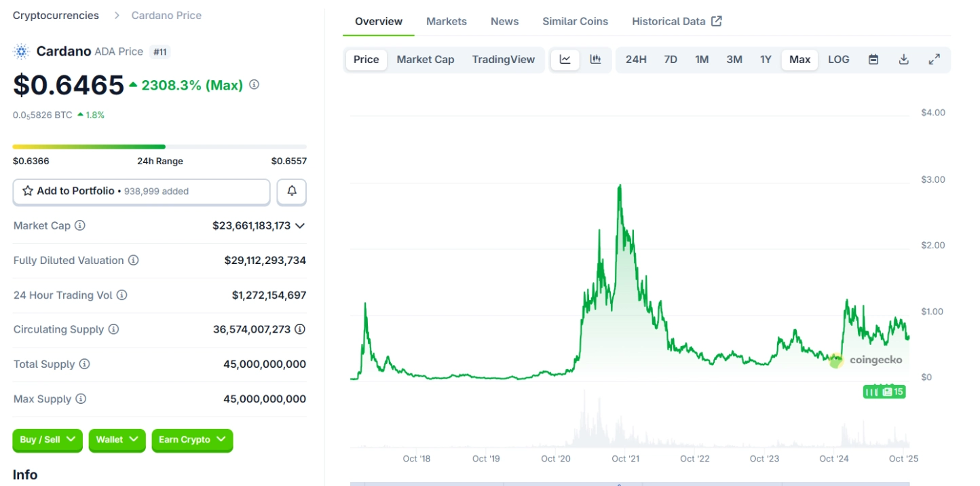Click the green news events badge showing 15

pos(884,392)
